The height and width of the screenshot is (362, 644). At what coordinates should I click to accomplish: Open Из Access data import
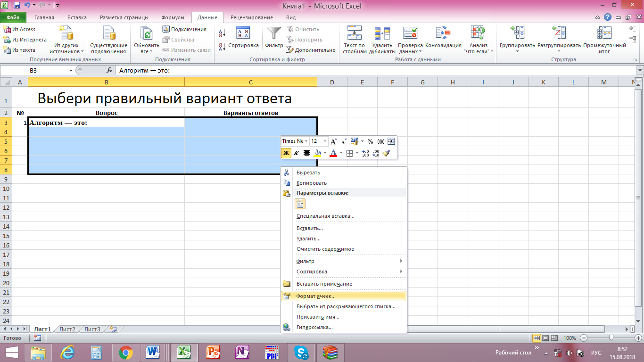pyautogui.click(x=19, y=29)
